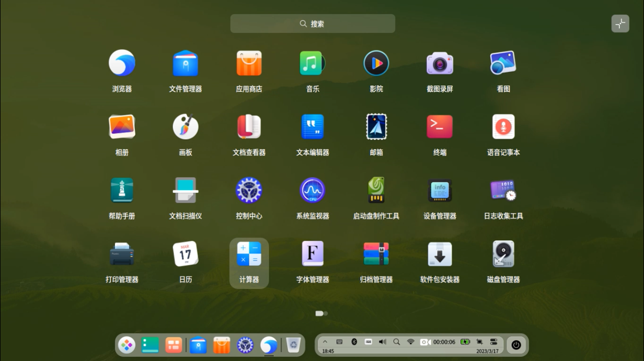Toggle Bluetooth from the tray icon
This screenshot has width=644, height=361.
click(354, 342)
